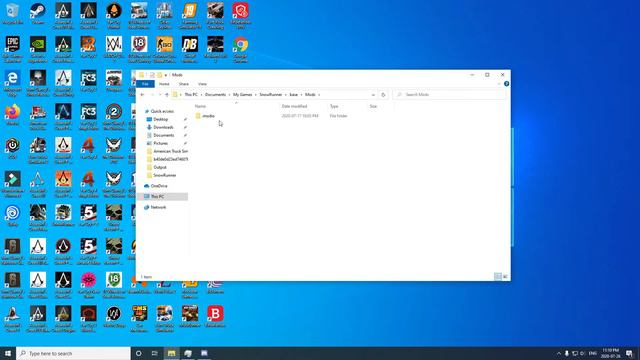Open Task View on the taskbar
Image resolution: width=640 pixels, height=360 pixels.
pyautogui.click(x=155, y=353)
